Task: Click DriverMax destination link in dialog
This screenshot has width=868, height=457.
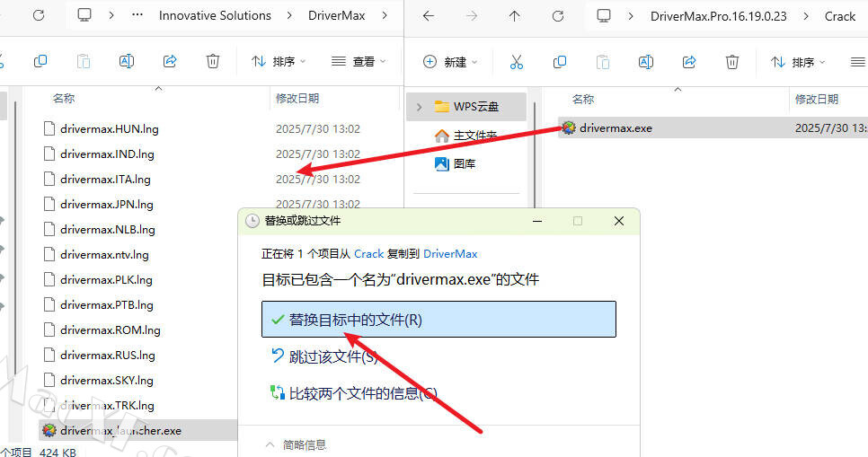Action: point(450,253)
